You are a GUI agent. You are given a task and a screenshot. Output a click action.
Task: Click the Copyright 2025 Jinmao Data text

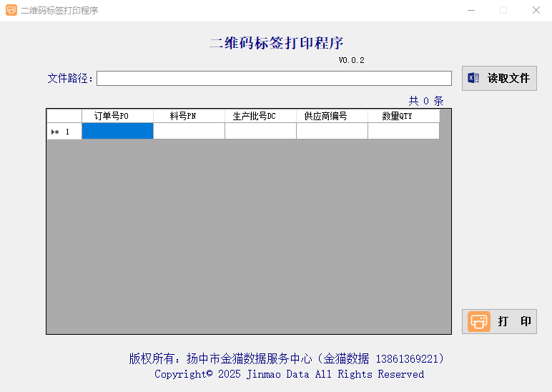click(x=290, y=374)
